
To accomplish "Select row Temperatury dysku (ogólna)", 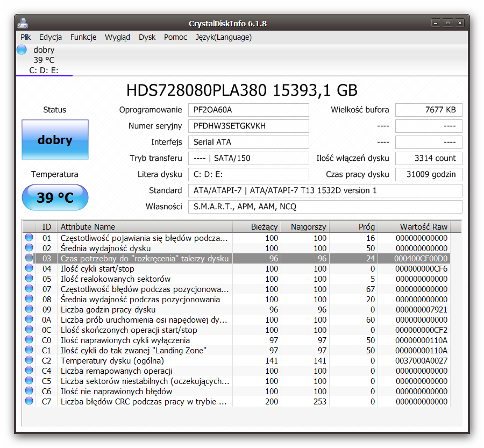I will click(x=237, y=361).
